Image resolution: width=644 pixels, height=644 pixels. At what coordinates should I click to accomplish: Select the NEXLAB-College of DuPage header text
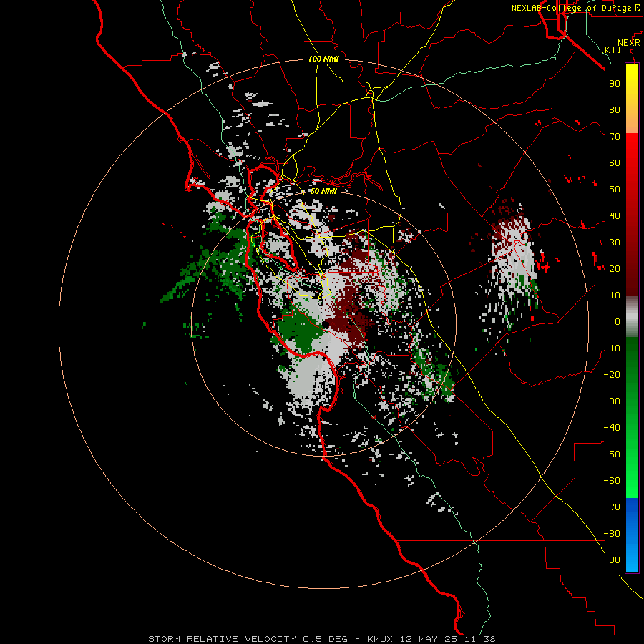571,8
